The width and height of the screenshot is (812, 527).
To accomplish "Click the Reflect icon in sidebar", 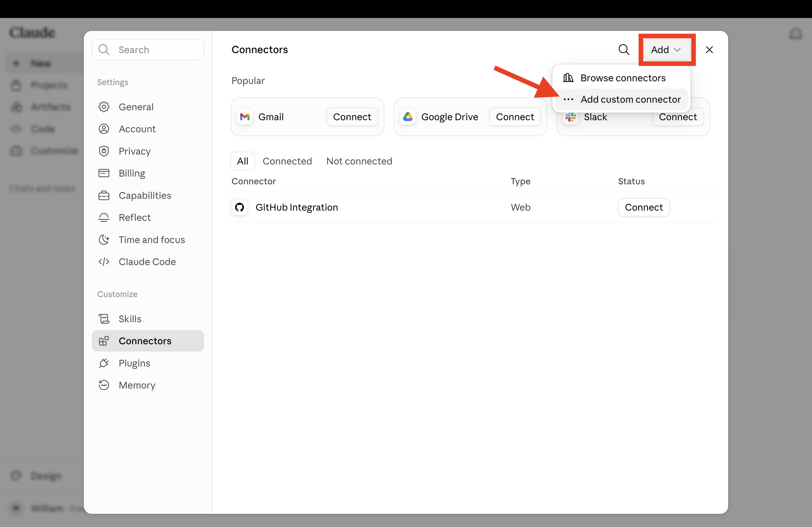I will (104, 217).
